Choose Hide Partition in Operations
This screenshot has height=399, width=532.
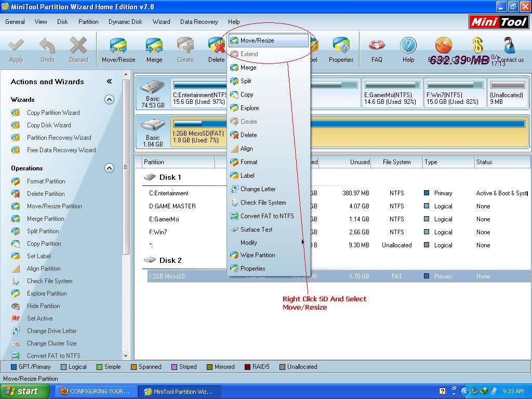[x=44, y=306]
